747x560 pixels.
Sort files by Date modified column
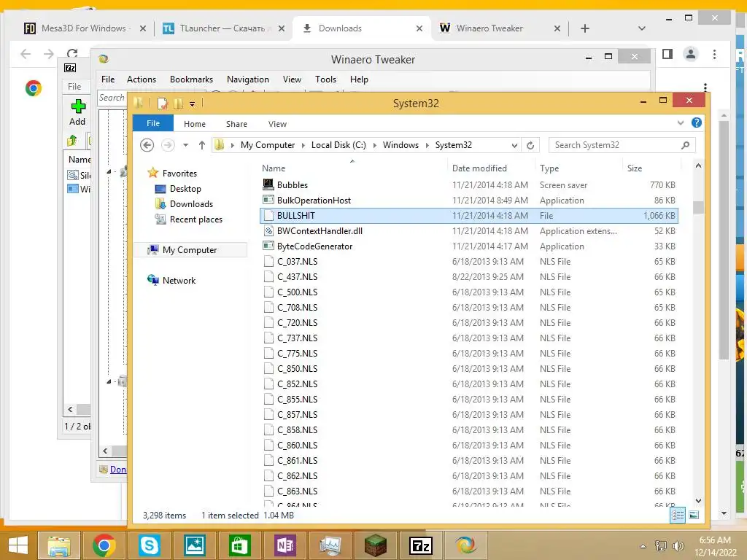479,168
